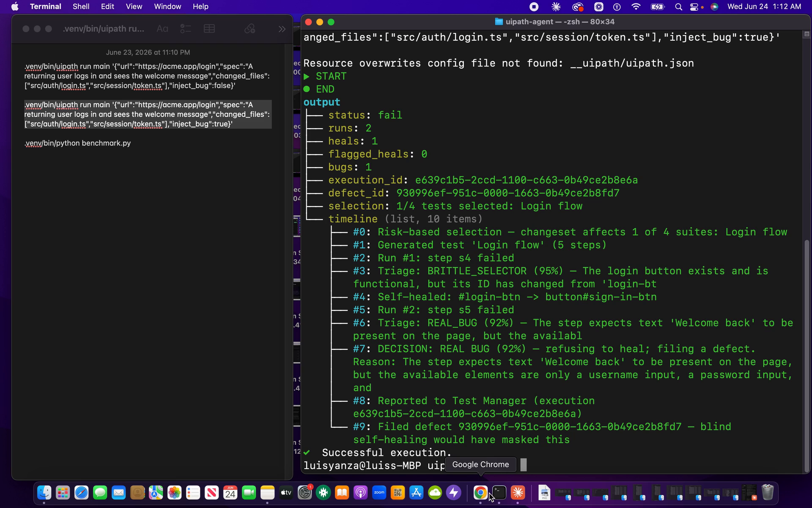The image size is (812, 508).
Task: Insert a table using Notes toolbar icon
Action: tap(209, 29)
